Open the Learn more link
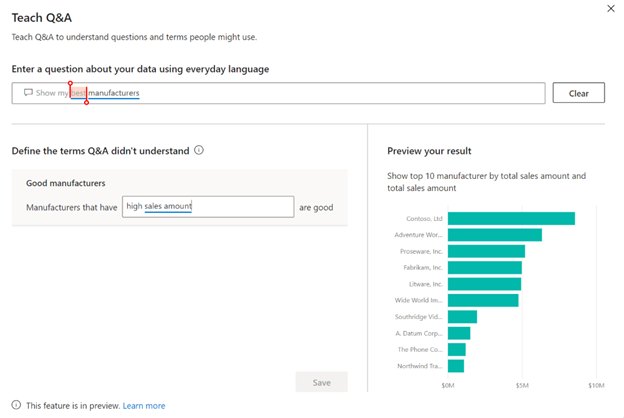Image resolution: width=624 pixels, height=418 pixels. (144, 406)
